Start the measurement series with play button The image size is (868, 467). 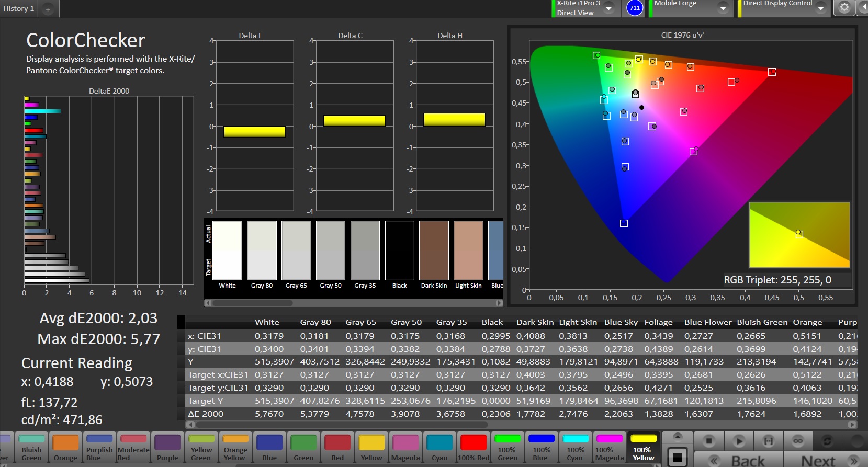click(739, 441)
